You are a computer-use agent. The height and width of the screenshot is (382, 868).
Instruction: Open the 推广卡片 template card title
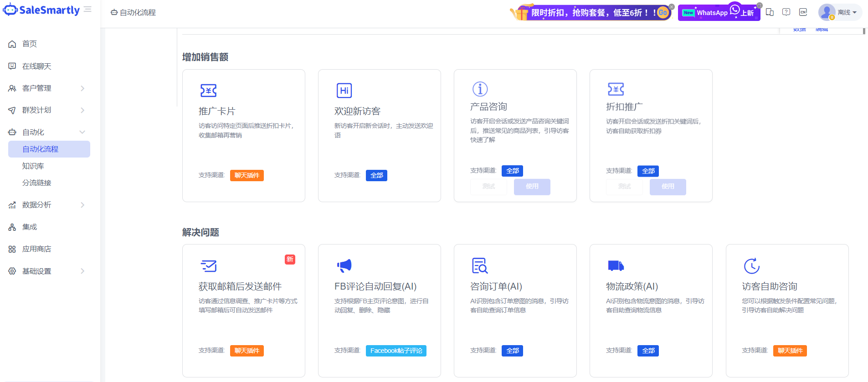(x=217, y=111)
